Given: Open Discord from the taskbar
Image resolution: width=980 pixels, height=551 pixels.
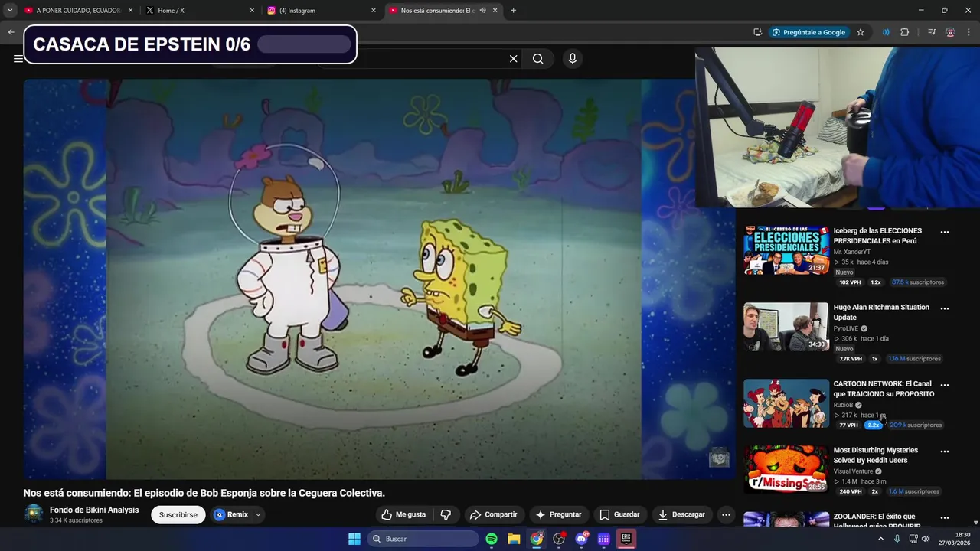Looking at the screenshot, I should pos(582,539).
